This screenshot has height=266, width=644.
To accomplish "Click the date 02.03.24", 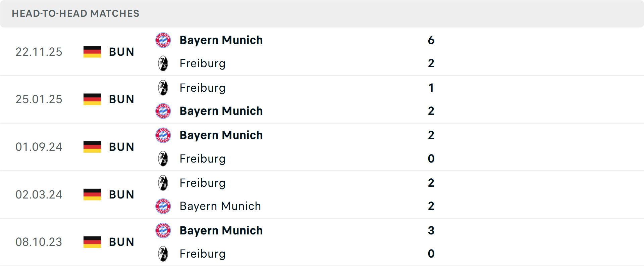I will click(39, 194).
